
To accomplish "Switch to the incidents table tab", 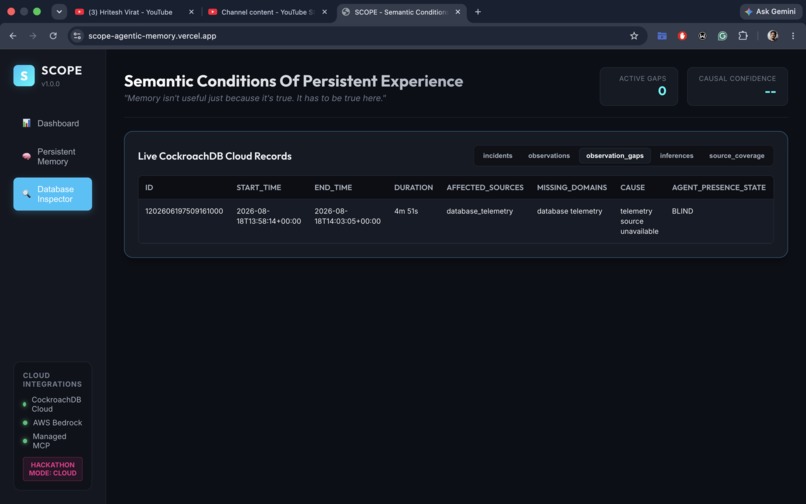I will (497, 156).
